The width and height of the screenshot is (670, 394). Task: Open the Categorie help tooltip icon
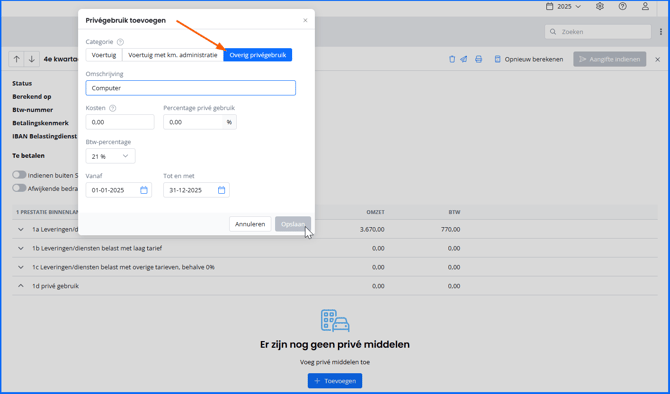tap(120, 42)
